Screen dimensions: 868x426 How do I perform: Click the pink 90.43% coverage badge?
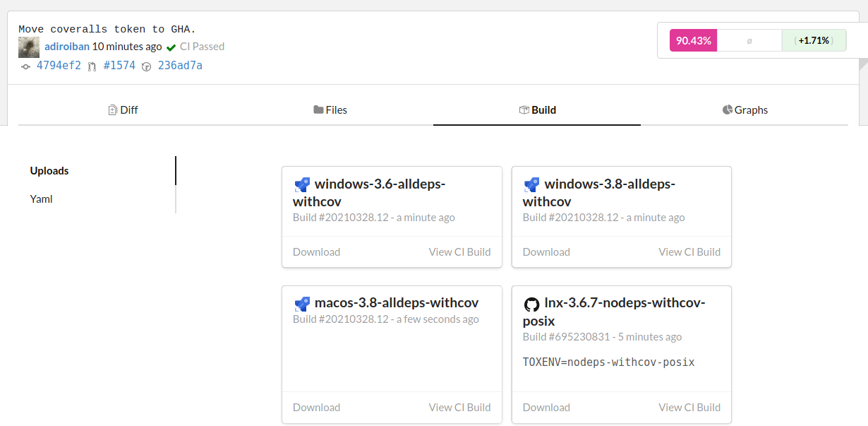click(693, 41)
